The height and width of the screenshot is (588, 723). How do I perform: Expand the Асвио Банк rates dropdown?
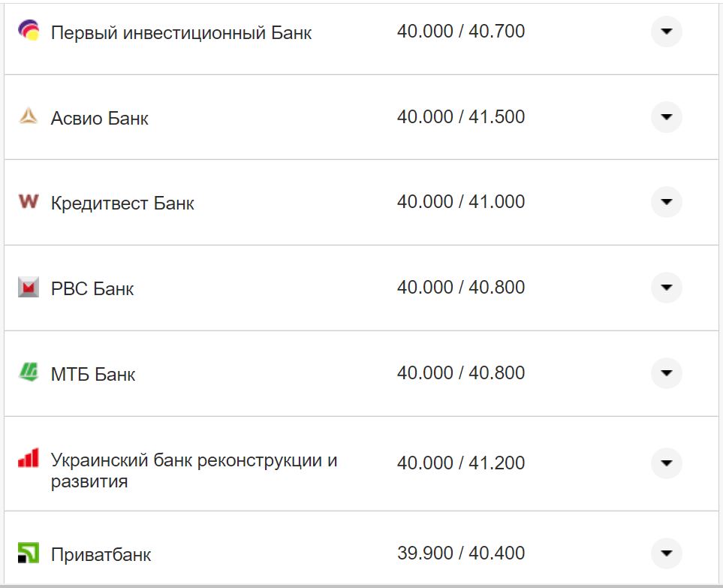pyautogui.click(x=666, y=117)
